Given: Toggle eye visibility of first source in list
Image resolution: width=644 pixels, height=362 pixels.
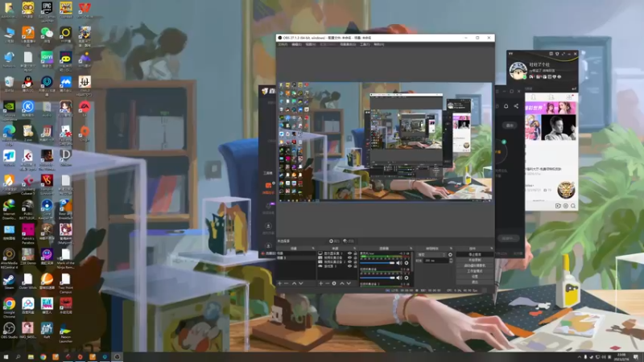Looking at the screenshot, I should (350, 253).
